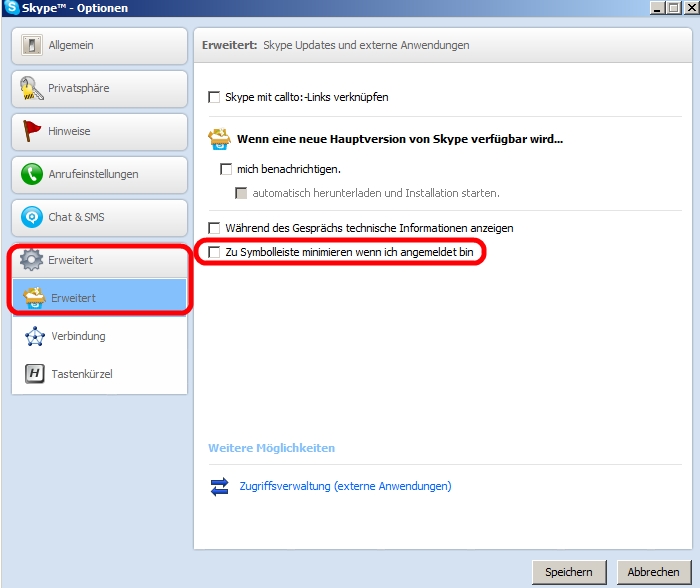Click the blue arrows Zugriffsverwaltung icon
This screenshot has width=700, height=588.
(219, 487)
